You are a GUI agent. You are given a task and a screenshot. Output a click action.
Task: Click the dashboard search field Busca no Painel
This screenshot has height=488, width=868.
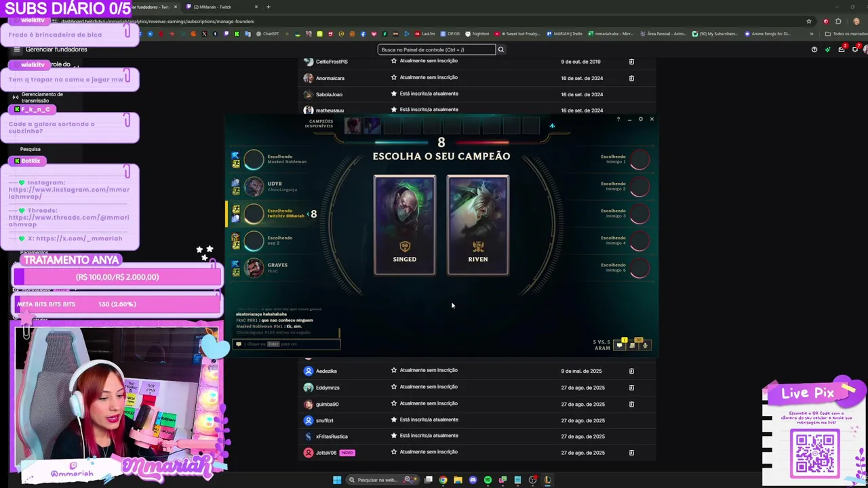pos(437,49)
